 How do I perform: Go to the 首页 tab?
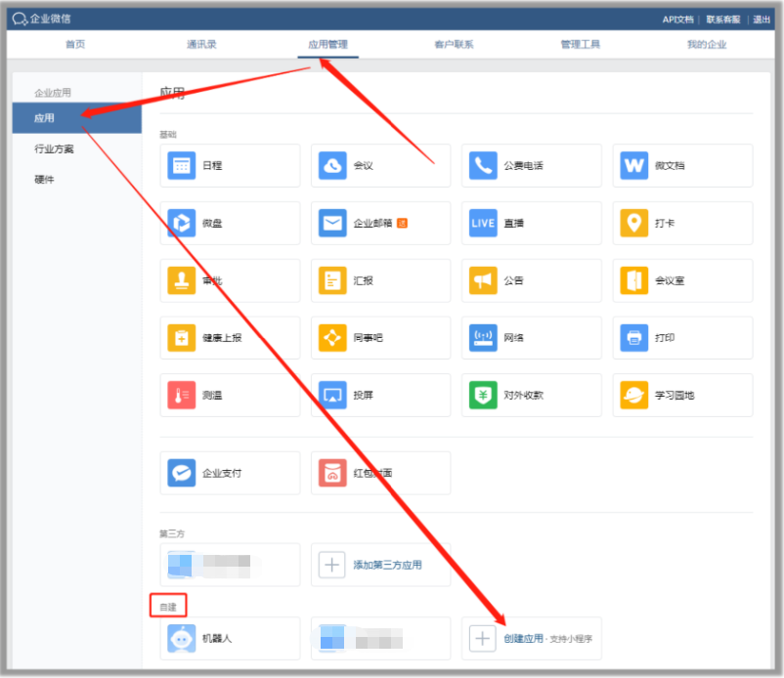point(75,45)
